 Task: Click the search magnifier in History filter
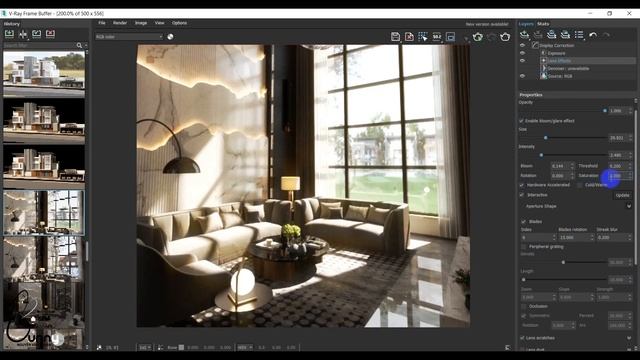[x=79, y=45]
